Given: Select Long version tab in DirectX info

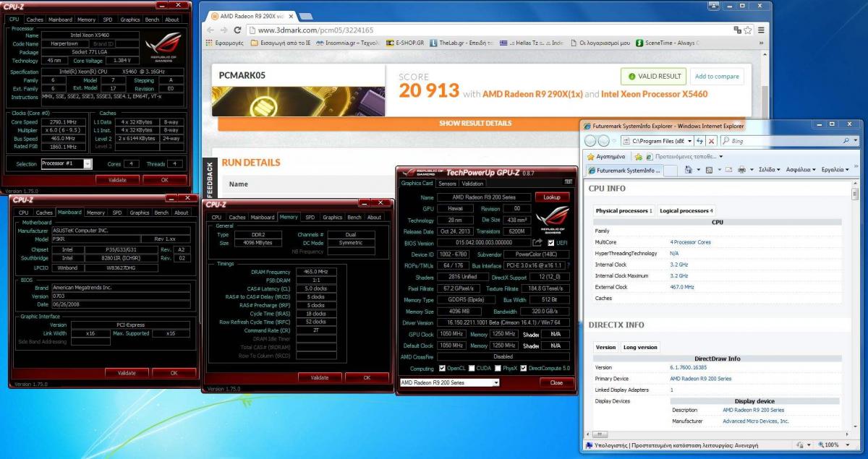Looking at the screenshot, I should click(x=640, y=347).
